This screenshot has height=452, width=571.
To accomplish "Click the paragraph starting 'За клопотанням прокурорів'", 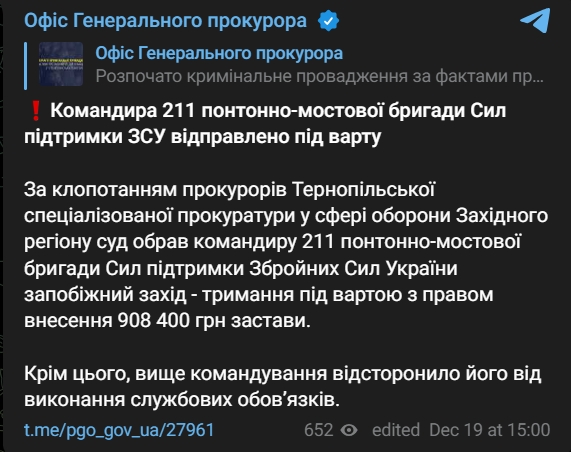I will tap(286, 255).
